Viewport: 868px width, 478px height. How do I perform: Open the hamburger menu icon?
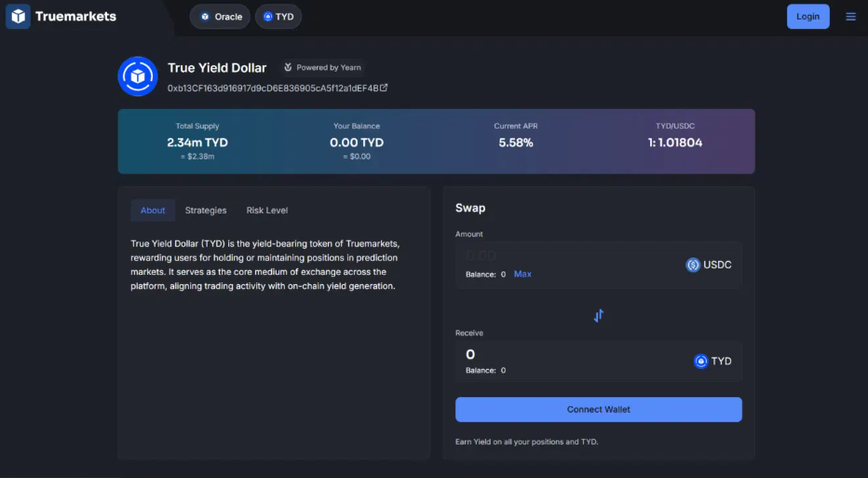tap(851, 17)
